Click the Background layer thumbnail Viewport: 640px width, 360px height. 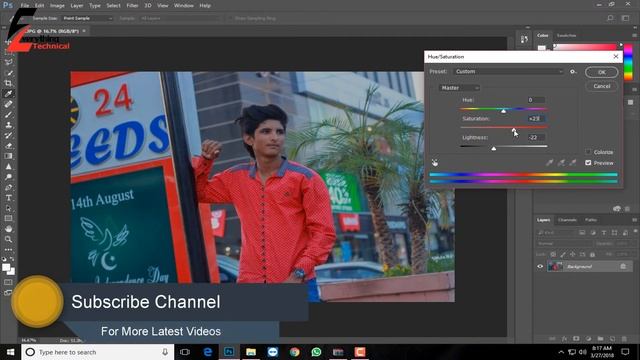coord(555,267)
